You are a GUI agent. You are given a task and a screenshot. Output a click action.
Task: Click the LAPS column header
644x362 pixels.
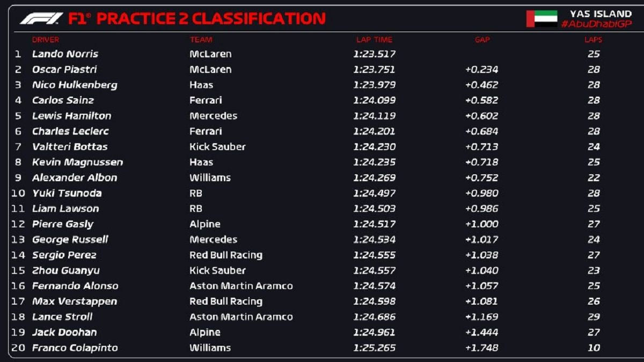coord(593,40)
